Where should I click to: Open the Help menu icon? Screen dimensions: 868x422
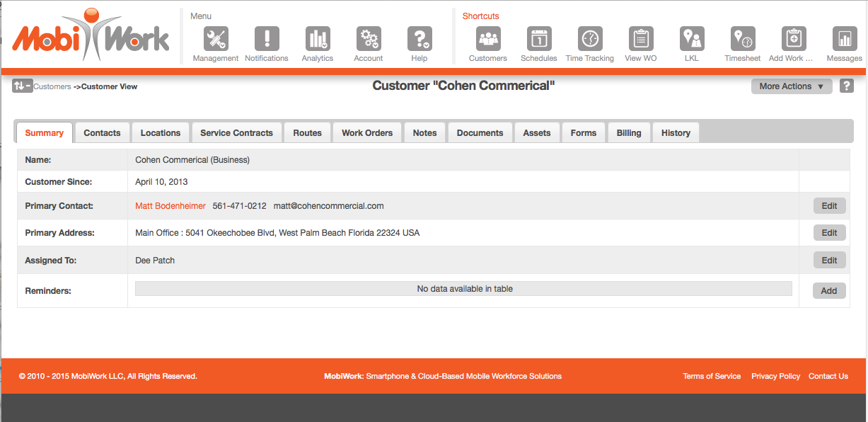pyautogui.click(x=419, y=38)
